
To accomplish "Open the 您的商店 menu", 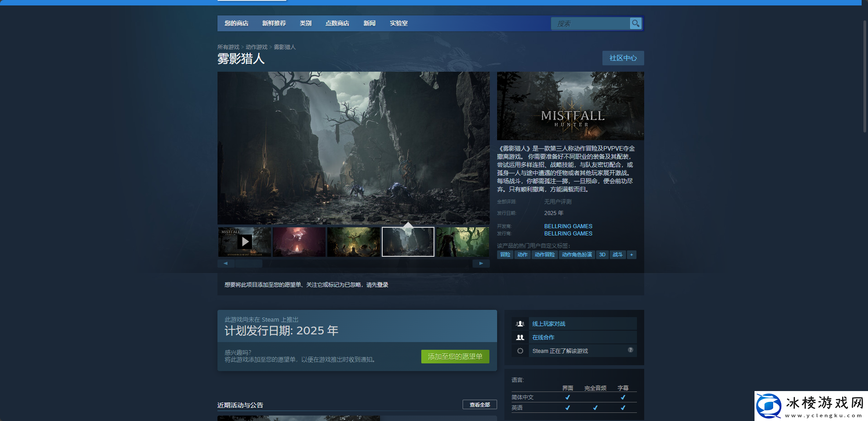I will [236, 23].
